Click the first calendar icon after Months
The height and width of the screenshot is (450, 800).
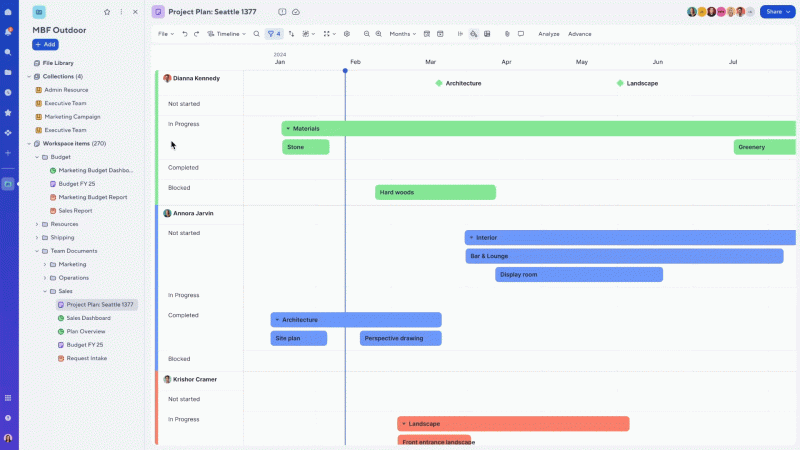pos(427,34)
